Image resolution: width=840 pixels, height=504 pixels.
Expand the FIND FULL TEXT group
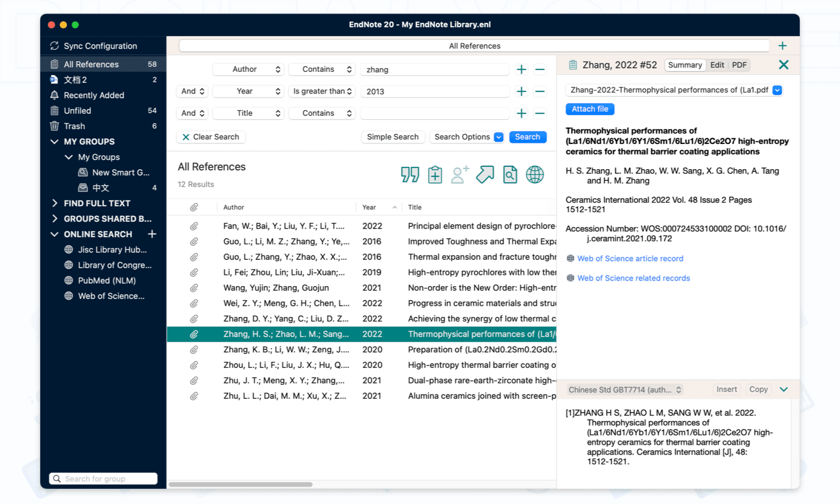(54, 203)
